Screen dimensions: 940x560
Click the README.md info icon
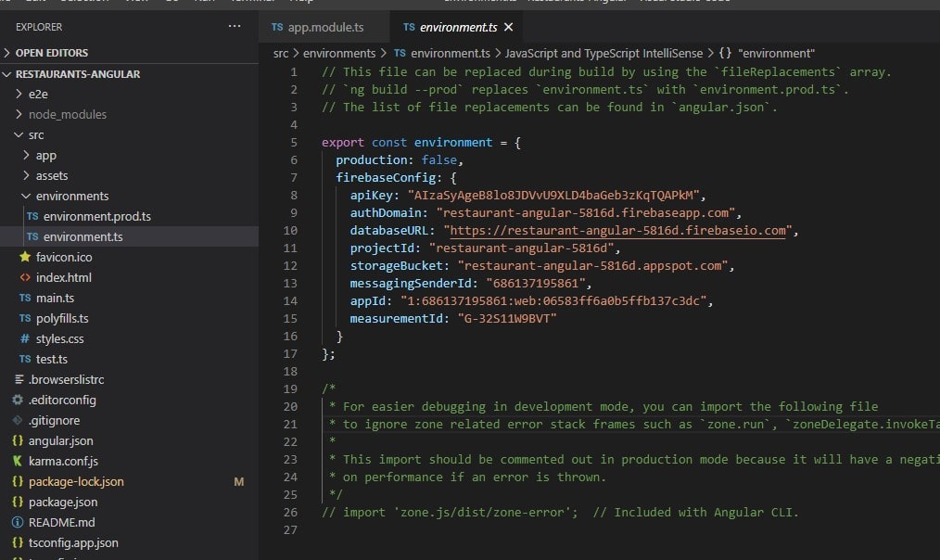[18, 522]
